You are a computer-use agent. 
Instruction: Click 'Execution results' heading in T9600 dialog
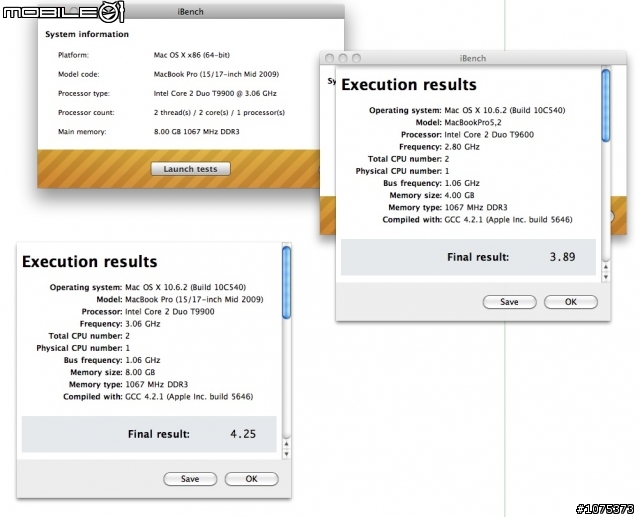[x=409, y=85]
